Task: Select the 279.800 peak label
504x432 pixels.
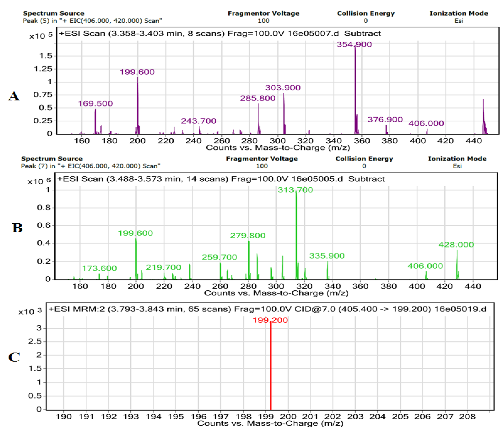Action: pos(248,235)
